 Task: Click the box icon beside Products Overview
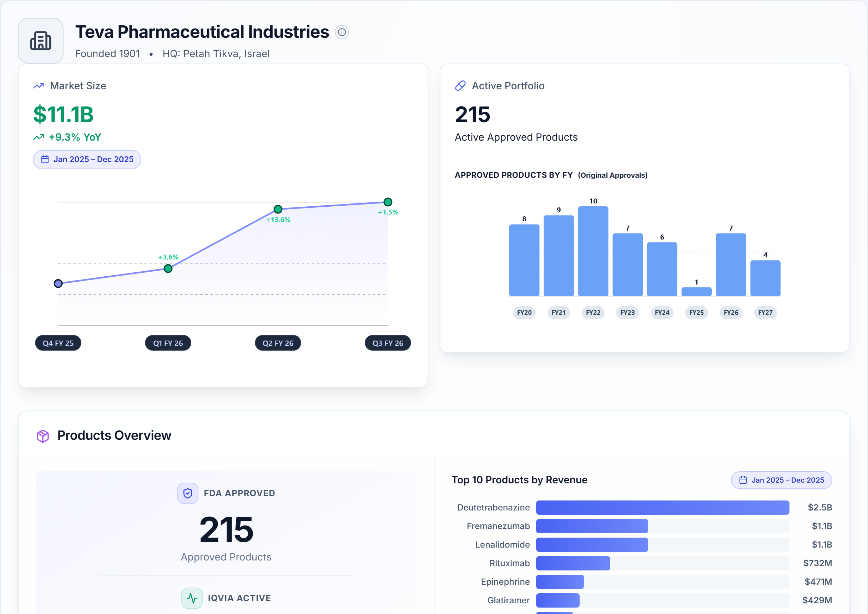pyautogui.click(x=43, y=436)
